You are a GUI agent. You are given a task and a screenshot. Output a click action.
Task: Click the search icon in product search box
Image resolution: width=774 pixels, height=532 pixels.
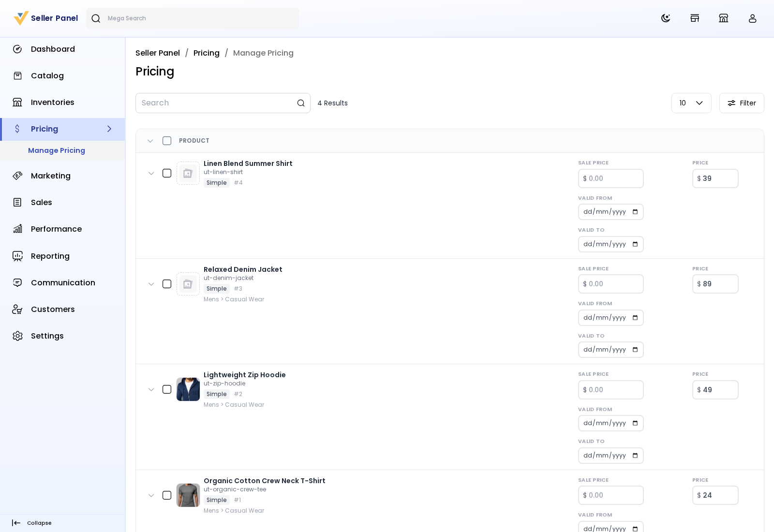point(301,103)
